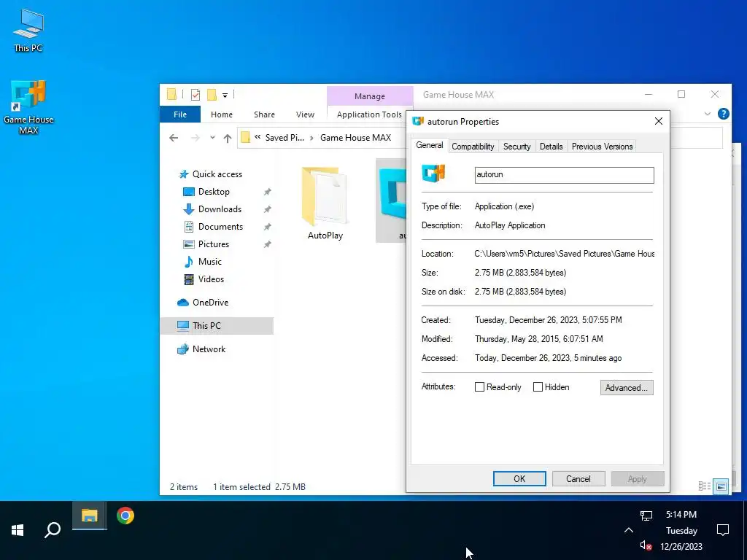Click the Manage contextual tab
Image resolution: width=747 pixels, height=560 pixels.
(x=370, y=96)
